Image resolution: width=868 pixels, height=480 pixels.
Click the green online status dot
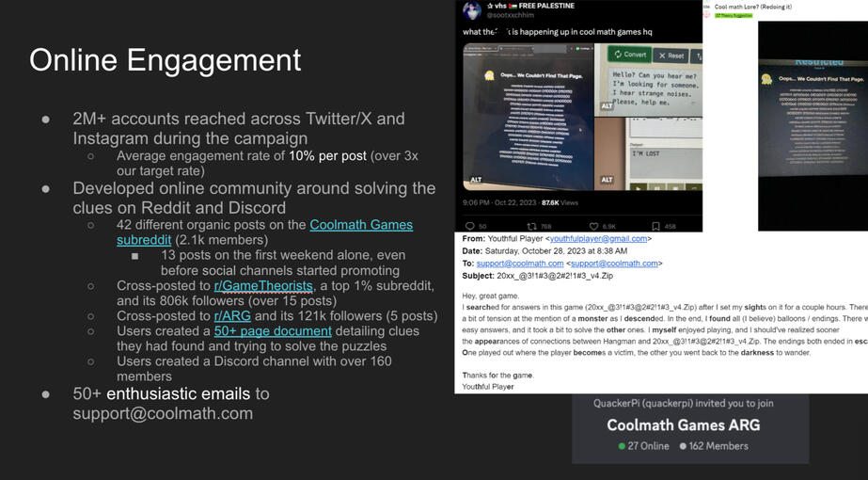[623, 445]
